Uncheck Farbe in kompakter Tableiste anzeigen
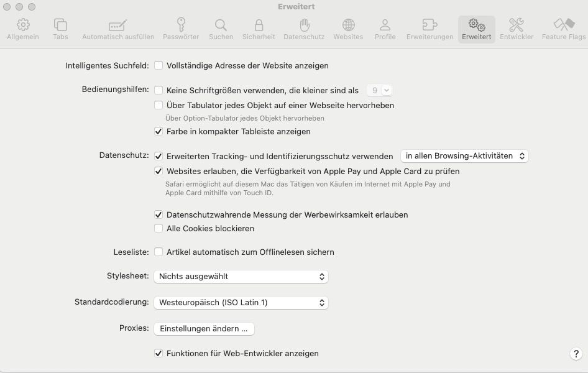 click(158, 132)
